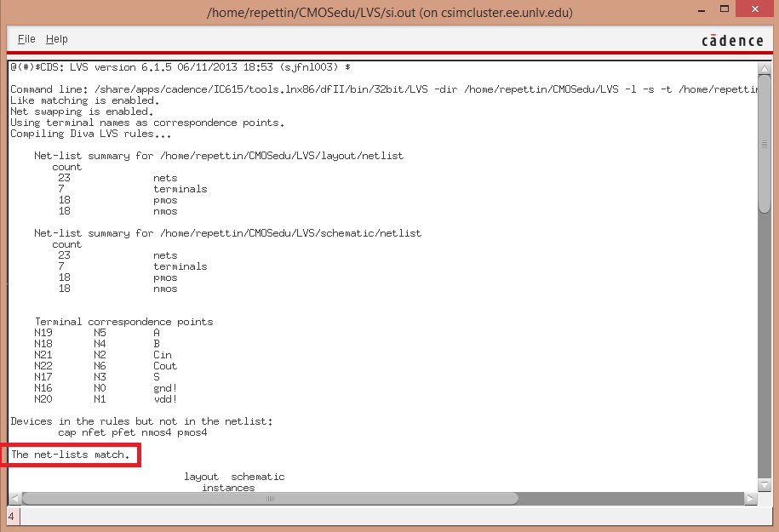779x532 pixels.
Task: Click the 'layout' column header
Action: click(x=201, y=477)
